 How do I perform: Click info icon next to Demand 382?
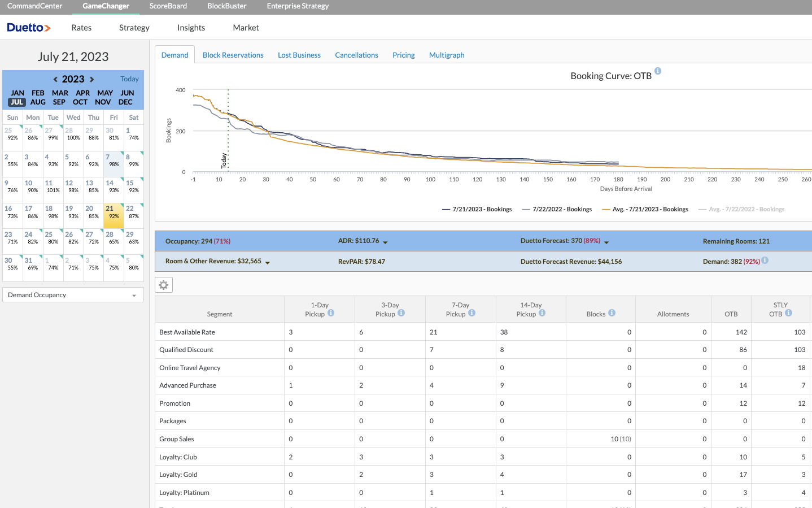pyautogui.click(x=765, y=260)
